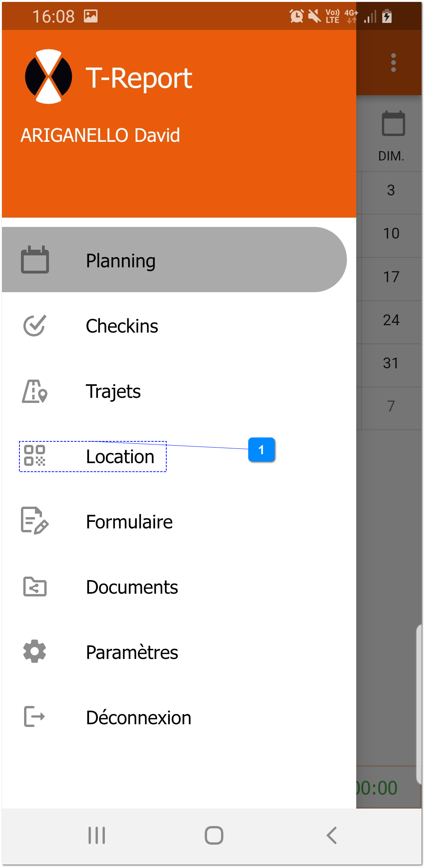Open the Planning menu item

120,261
